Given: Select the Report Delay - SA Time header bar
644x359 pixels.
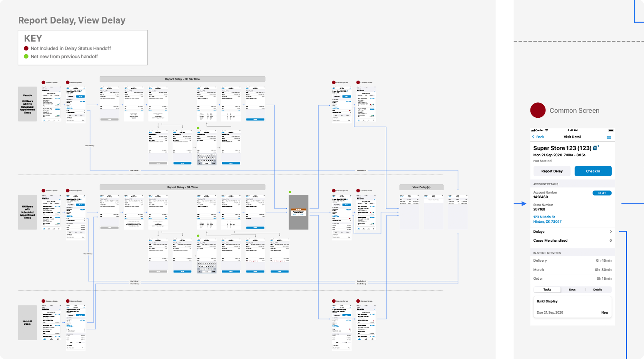Looking at the screenshot, I should (x=182, y=187).
